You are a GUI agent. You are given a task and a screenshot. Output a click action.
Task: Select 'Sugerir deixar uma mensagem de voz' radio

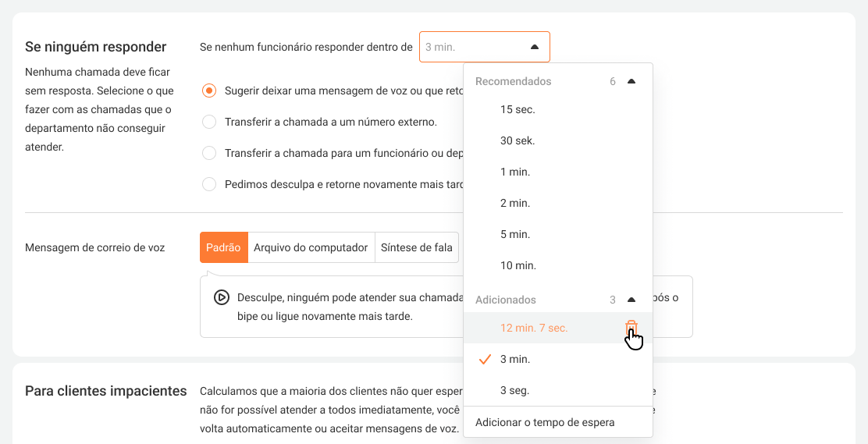coord(209,91)
